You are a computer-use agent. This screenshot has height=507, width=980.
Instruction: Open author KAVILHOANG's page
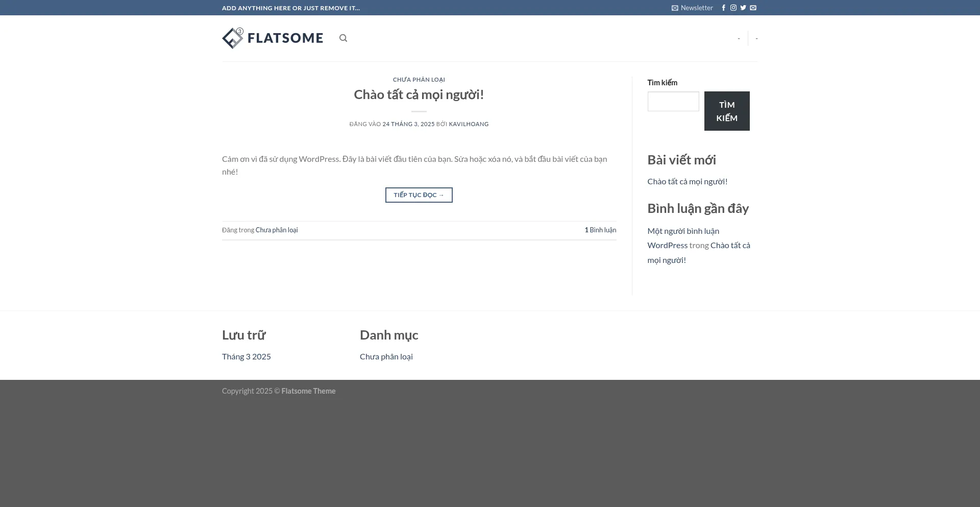(x=469, y=124)
